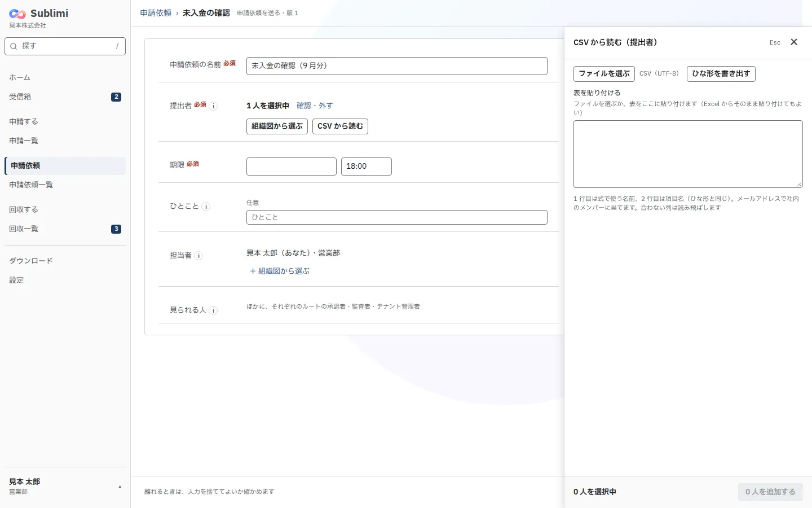812x508 pixels.
Task: Click 見本株式会社 company name
Action: click(x=28, y=25)
